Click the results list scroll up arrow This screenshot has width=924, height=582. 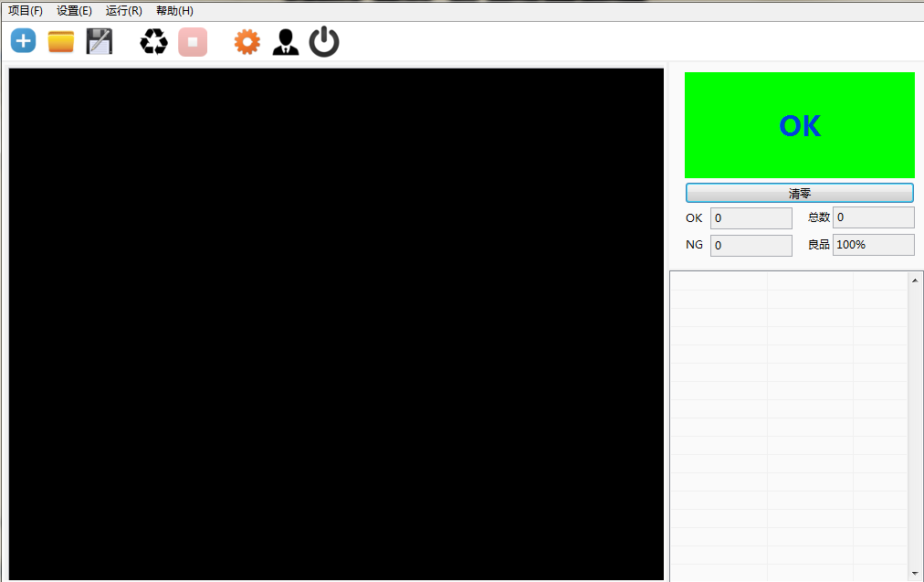915,280
